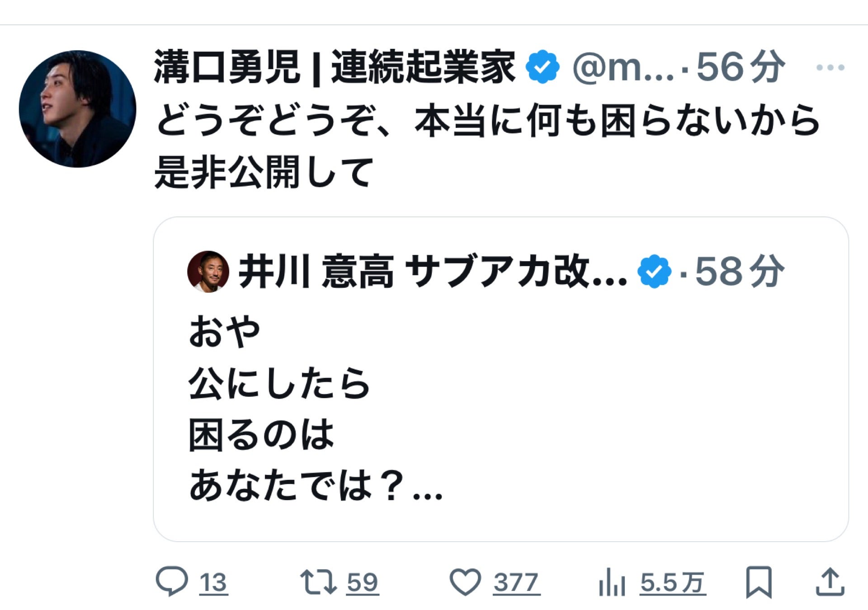The width and height of the screenshot is (868, 610).
Task: Click the share upload icon
Action: tap(830, 582)
